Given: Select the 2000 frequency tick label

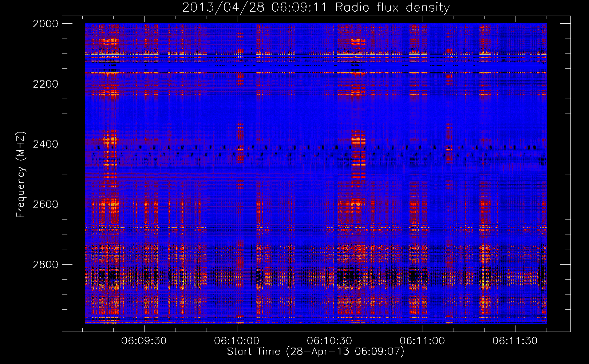Looking at the screenshot, I should click(x=46, y=24).
